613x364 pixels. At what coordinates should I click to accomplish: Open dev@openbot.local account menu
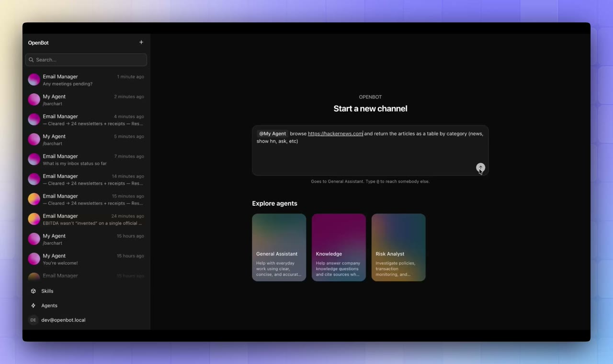(x=86, y=320)
